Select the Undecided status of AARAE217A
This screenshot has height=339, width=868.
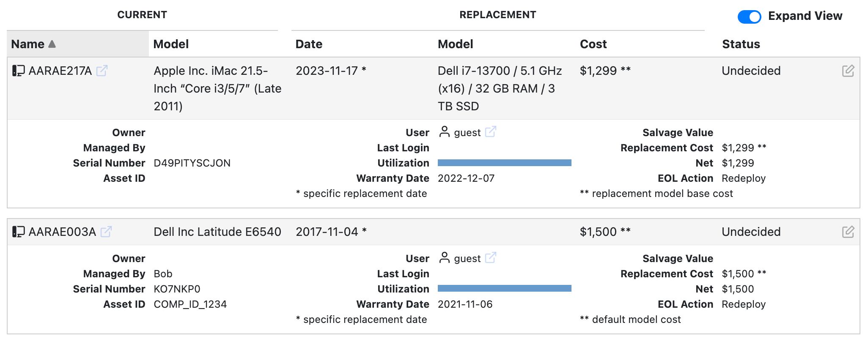[751, 71]
